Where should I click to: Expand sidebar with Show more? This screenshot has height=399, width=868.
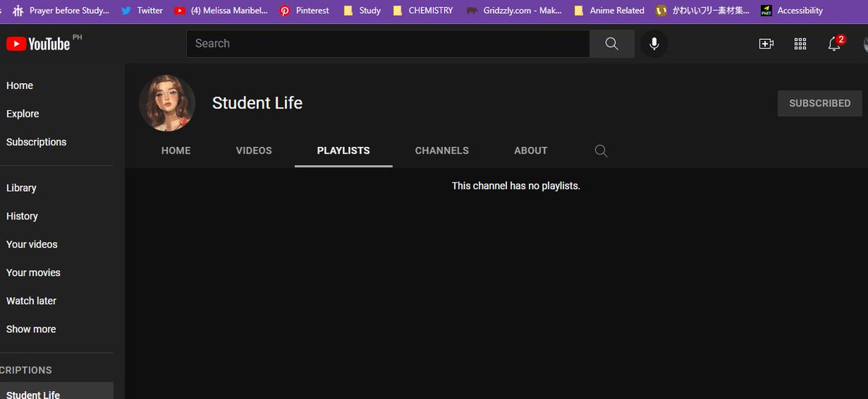pos(31,329)
